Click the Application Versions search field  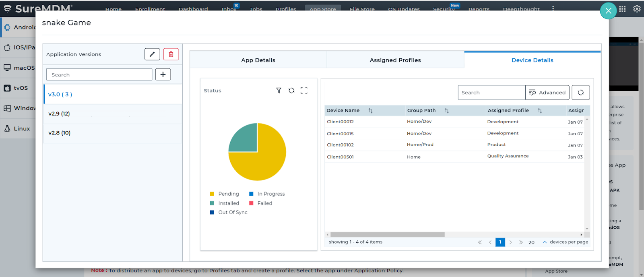coord(99,74)
